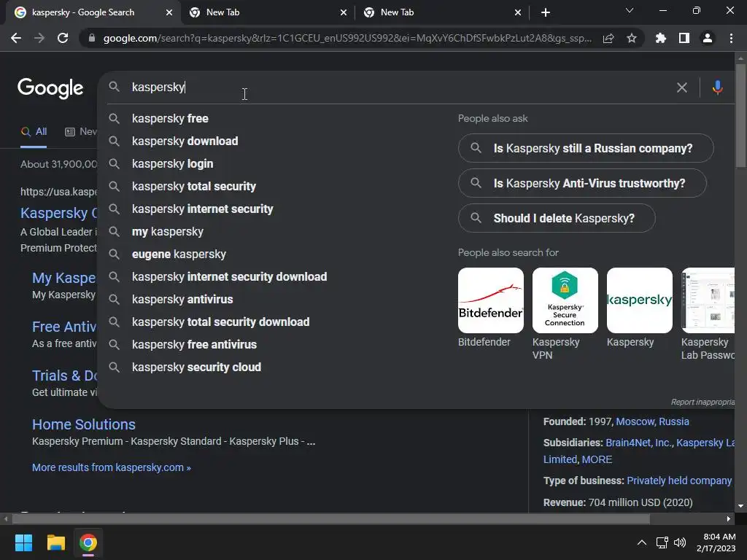Viewport: 747px width, 560px height.
Task: Clear the search box with the X
Action: click(x=682, y=87)
